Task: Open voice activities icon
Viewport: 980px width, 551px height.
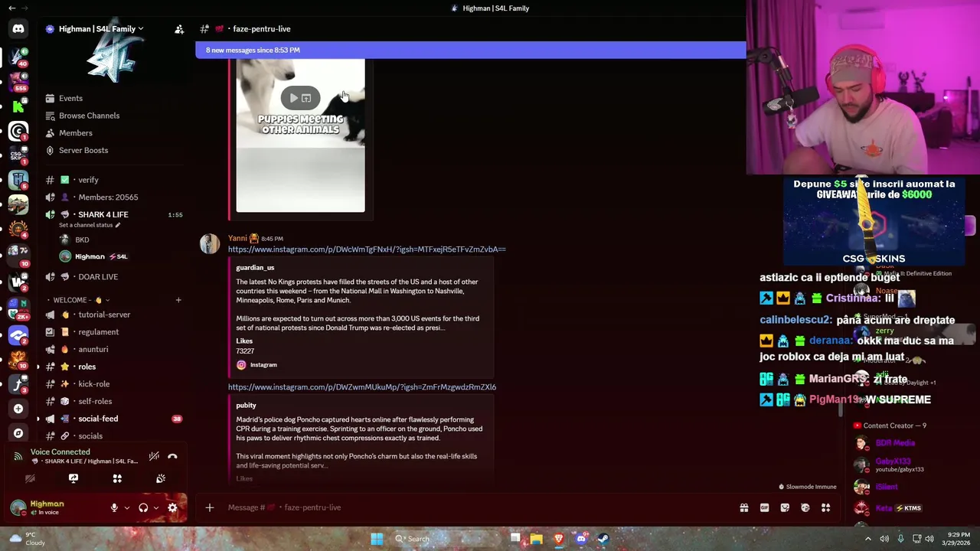Action: point(117,478)
